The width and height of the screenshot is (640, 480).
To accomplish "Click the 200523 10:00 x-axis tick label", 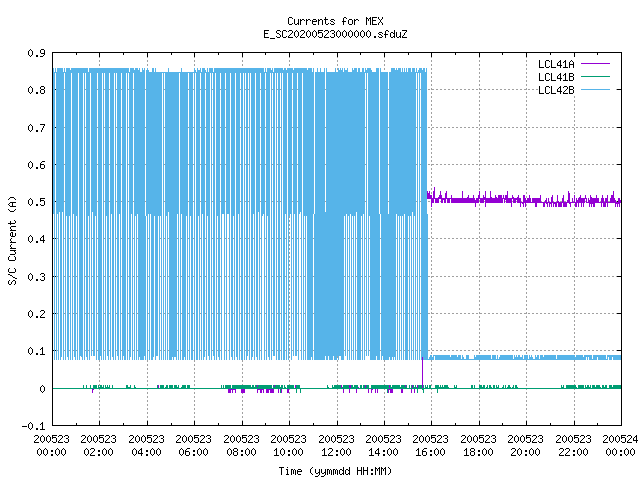I will (x=288, y=445).
